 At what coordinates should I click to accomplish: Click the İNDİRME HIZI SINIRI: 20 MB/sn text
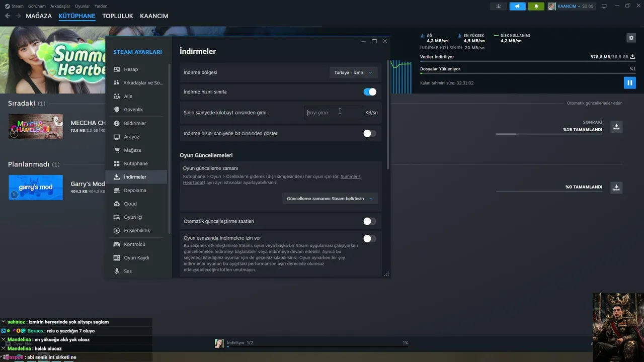pos(452,48)
